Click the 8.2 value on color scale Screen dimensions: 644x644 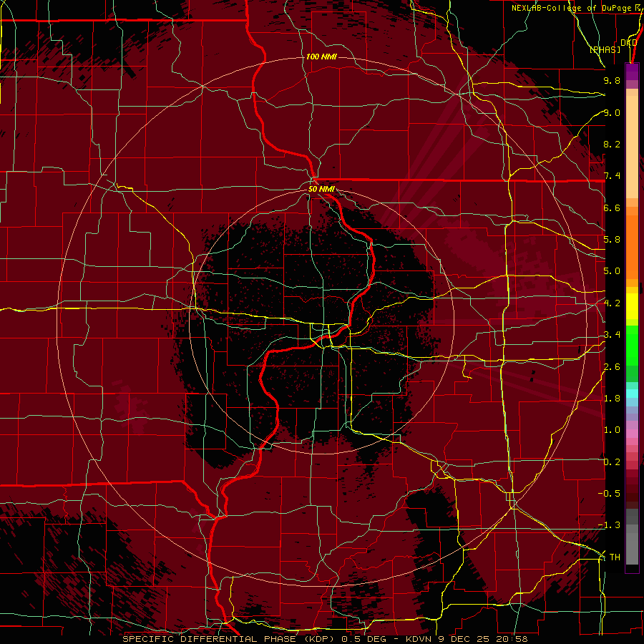612,144
